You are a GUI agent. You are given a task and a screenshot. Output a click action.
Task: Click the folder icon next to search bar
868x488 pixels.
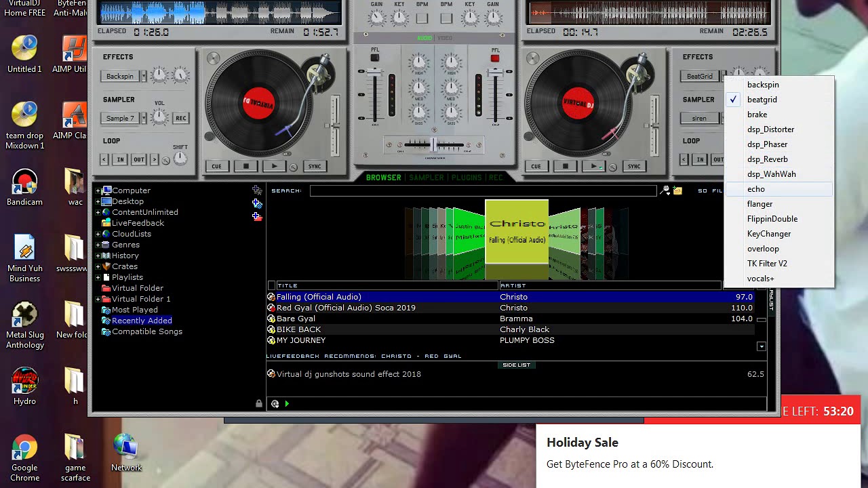pyautogui.click(x=677, y=190)
